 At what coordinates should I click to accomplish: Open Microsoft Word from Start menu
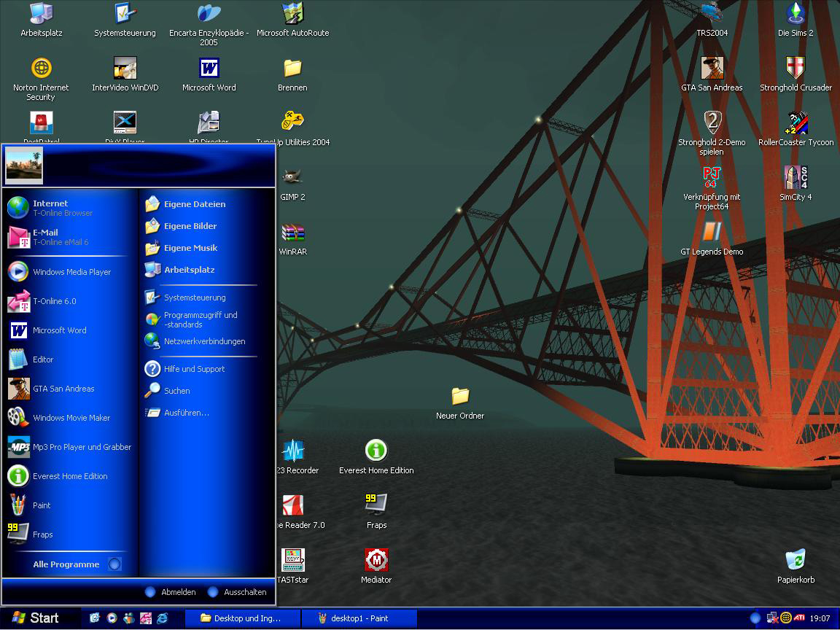[70, 330]
